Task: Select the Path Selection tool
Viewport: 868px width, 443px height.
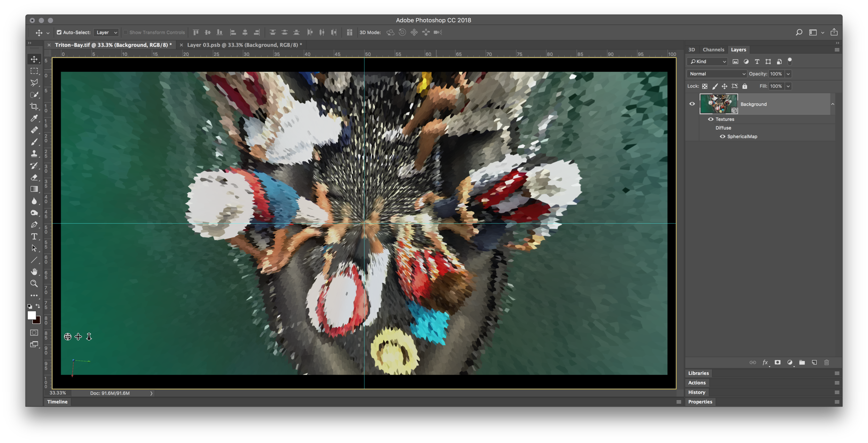Action: coord(34,248)
